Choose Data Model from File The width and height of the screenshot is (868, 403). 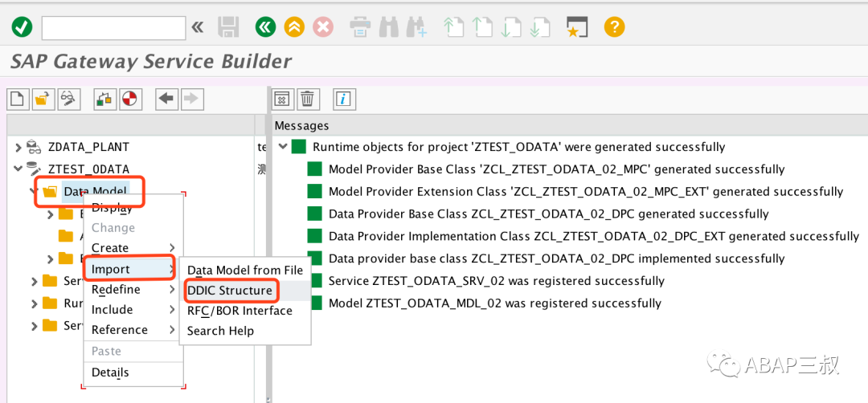click(x=245, y=271)
